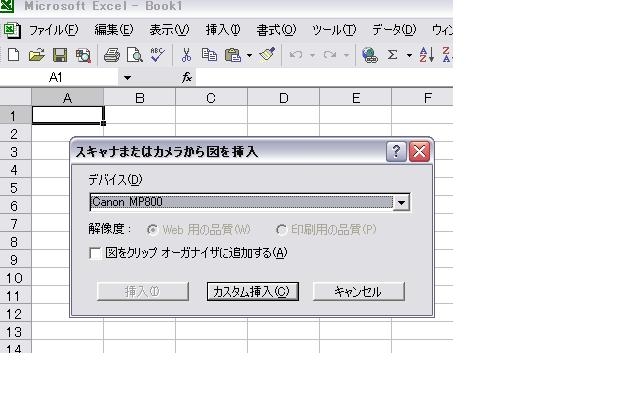640x400 pixels.
Task: Open the Name Box dropdown arrow
Action: [127, 78]
